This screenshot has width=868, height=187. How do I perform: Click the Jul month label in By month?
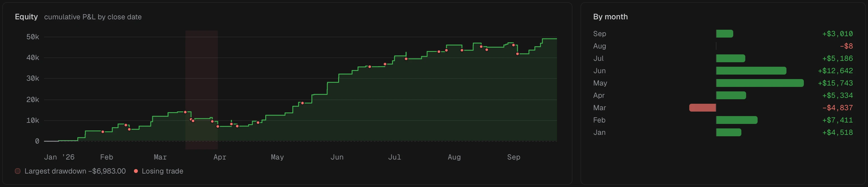598,58
